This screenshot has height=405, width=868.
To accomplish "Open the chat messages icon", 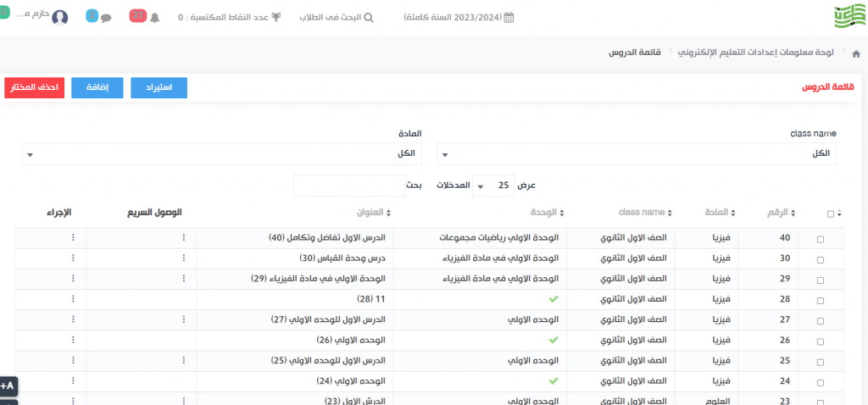I will (106, 18).
